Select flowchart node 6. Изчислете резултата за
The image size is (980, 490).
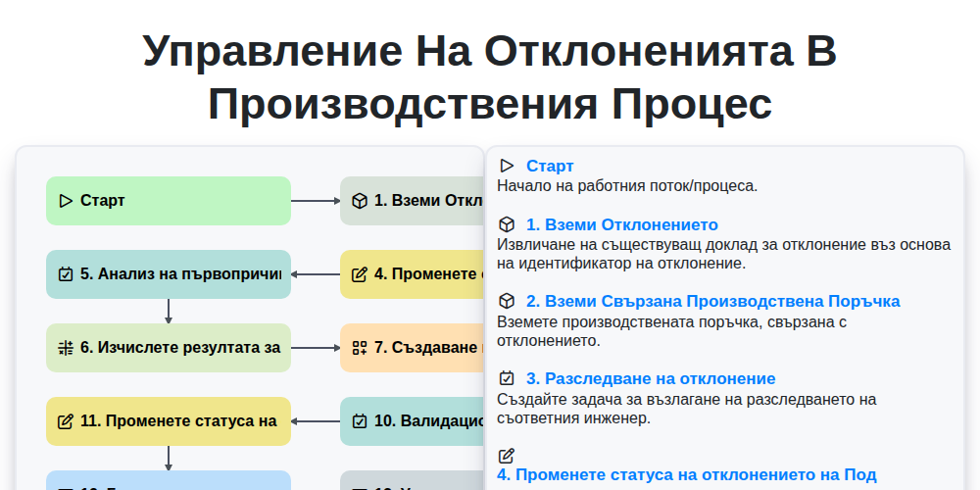169,348
